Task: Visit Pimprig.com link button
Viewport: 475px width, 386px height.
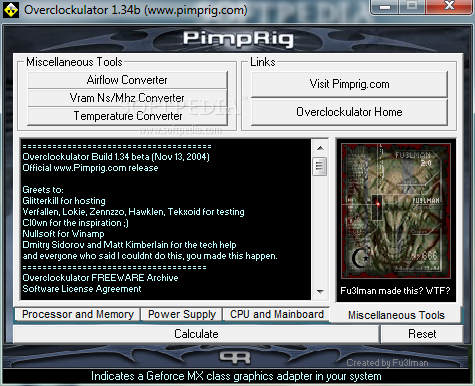Action: (x=349, y=84)
